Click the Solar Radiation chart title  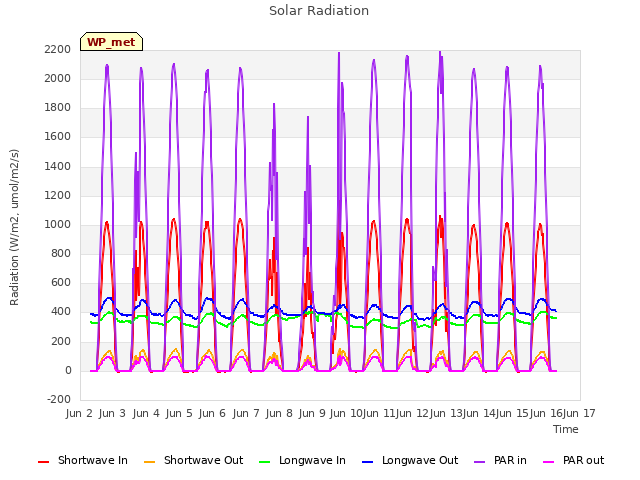(x=319, y=11)
